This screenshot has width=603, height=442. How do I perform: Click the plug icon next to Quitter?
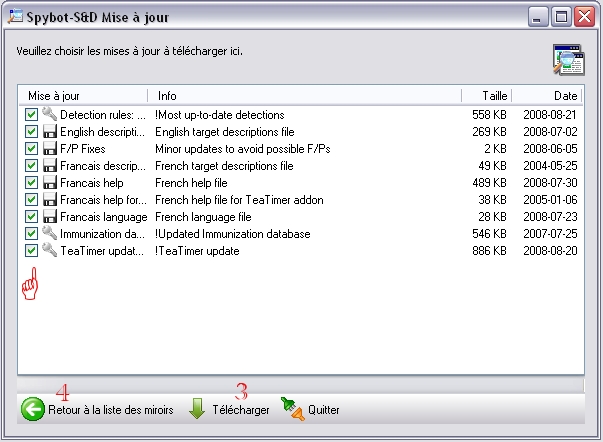pos(293,409)
